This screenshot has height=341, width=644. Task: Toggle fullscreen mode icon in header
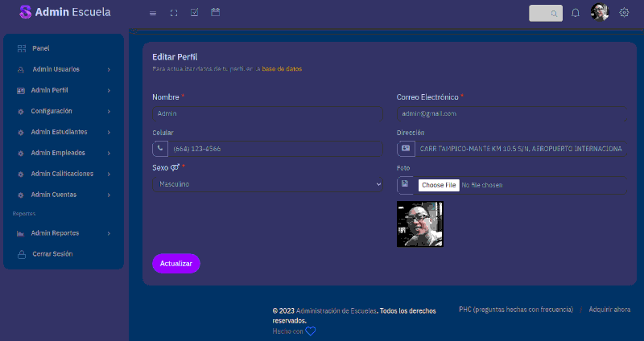[x=173, y=13]
